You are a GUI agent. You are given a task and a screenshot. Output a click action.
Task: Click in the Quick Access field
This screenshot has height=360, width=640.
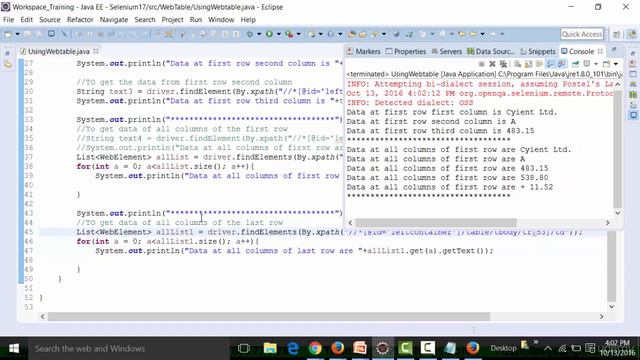582,34
